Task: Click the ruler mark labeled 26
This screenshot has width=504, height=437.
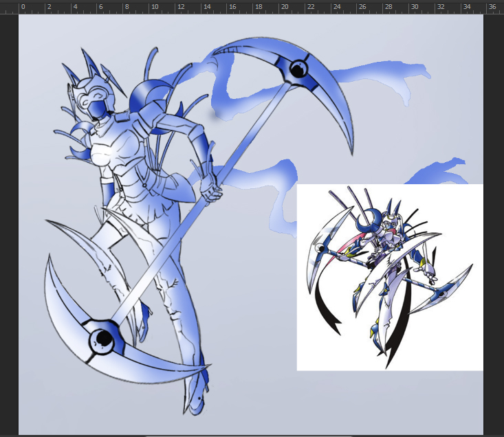Action: pos(362,7)
